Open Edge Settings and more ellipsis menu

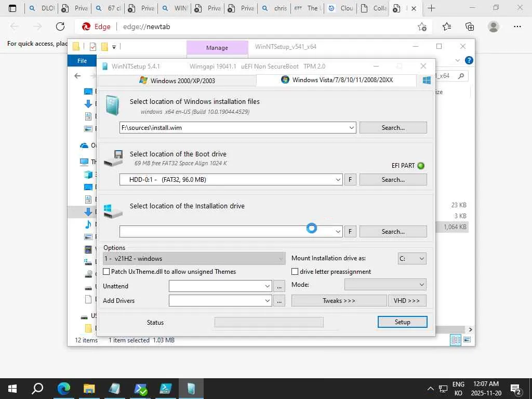tap(517, 26)
